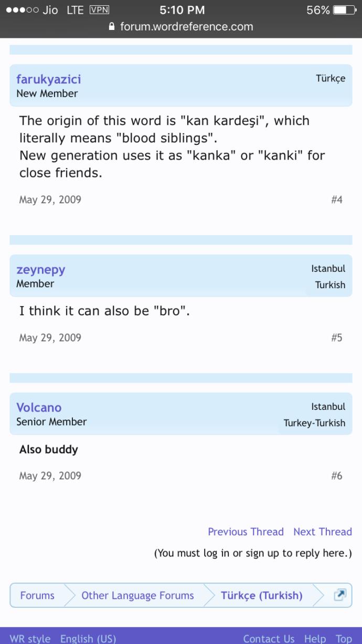Select the Türkçe (Turkish) breadcrumb
Screen dimensions: 362x644
261,595
